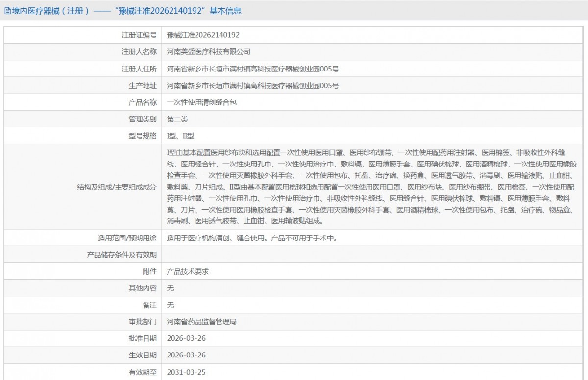Click the 结构及组成/主要组成成分 row label
Image resolution: width=588 pixels, height=380 pixels.
coord(117,187)
